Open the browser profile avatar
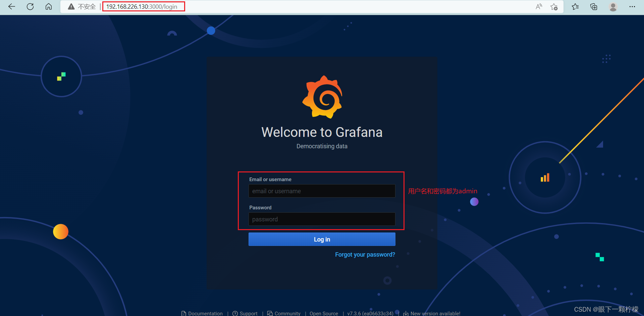 pyautogui.click(x=613, y=7)
